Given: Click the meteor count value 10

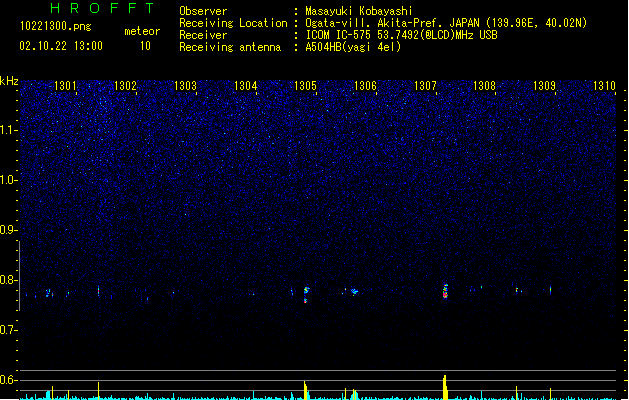Looking at the screenshot, I should (145, 46).
